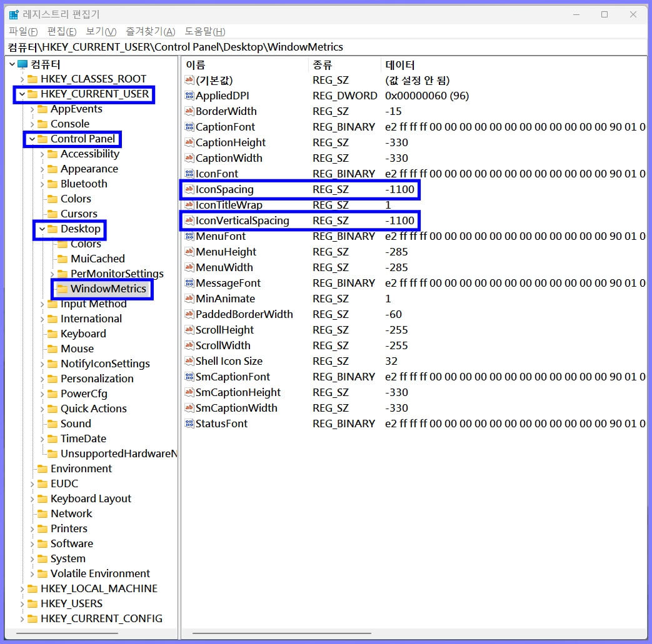
Task: Expand the Keyboard Layout key
Action: (32, 499)
